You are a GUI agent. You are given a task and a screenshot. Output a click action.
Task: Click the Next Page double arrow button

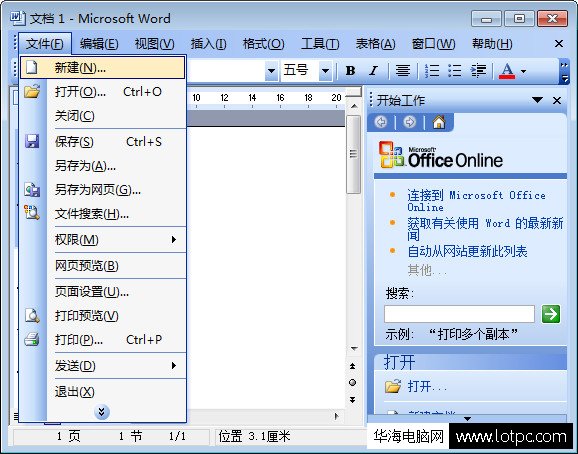click(x=352, y=399)
